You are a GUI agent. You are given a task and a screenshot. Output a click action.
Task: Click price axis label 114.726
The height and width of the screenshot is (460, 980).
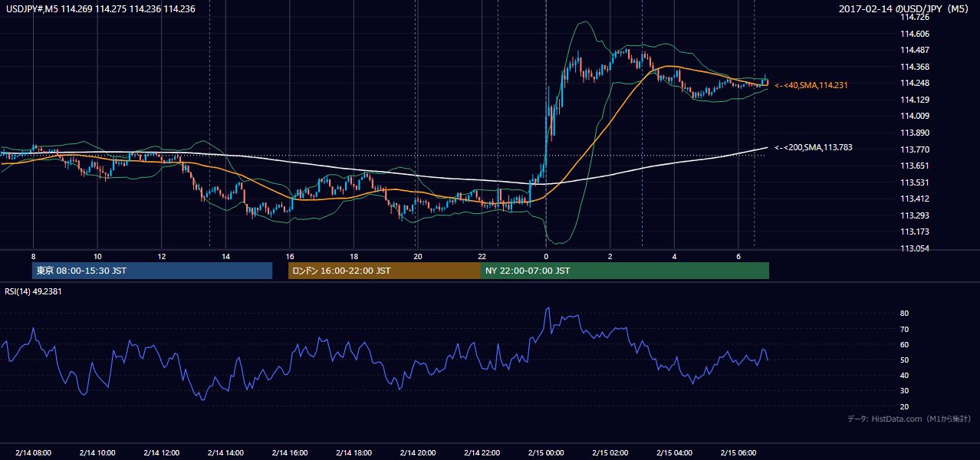pyautogui.click(x=914, y=17)
